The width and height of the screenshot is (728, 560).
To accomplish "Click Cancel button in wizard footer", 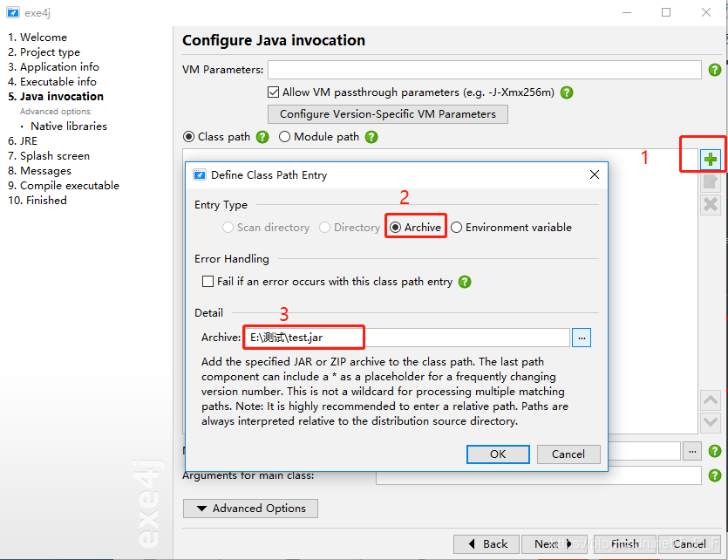I will 690,543.
